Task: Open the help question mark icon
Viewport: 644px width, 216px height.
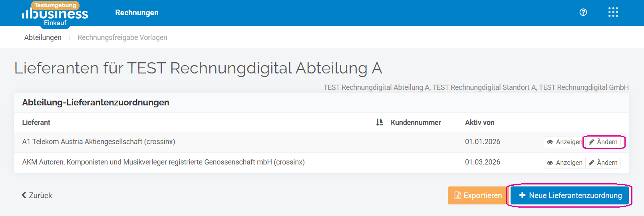Action: pyautogui.click(x=583, y=12)
